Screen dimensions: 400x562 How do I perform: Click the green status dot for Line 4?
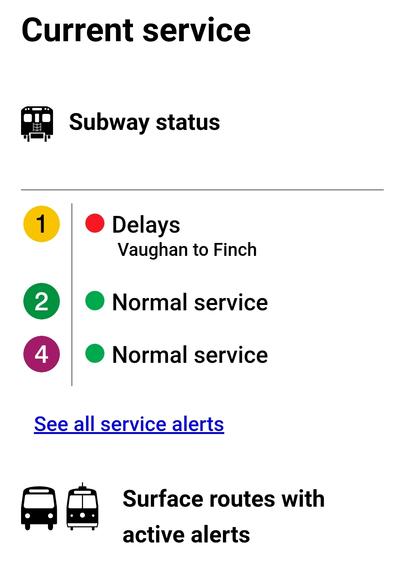[95, 353]
